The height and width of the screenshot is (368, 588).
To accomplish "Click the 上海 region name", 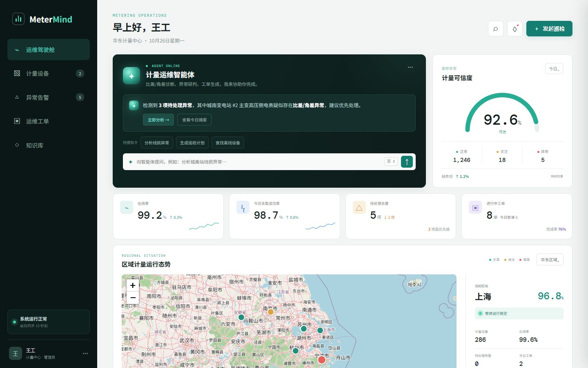I will (x=483, y=296).
